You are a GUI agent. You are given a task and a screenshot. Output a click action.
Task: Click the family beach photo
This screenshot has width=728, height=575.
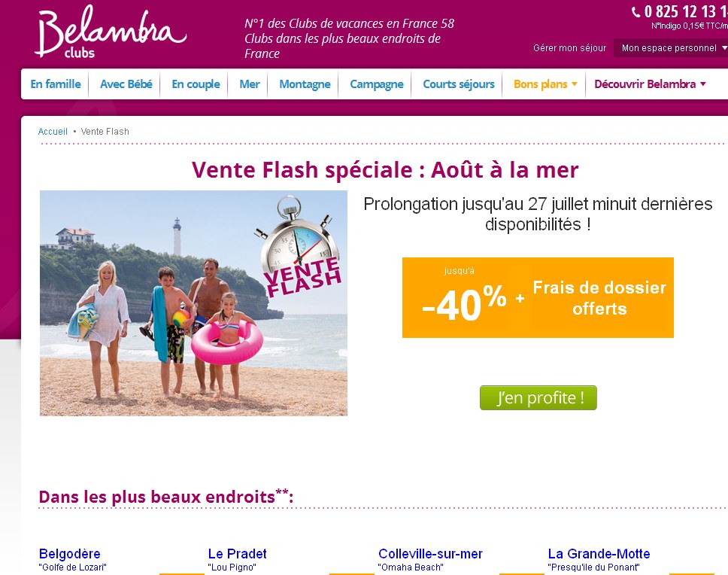tap(193, 303)
